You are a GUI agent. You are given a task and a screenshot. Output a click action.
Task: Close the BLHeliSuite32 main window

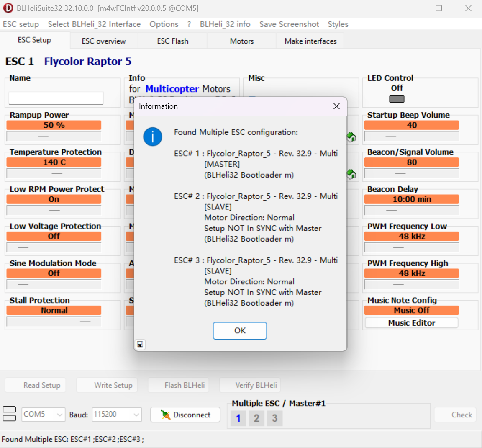[468, 8]
